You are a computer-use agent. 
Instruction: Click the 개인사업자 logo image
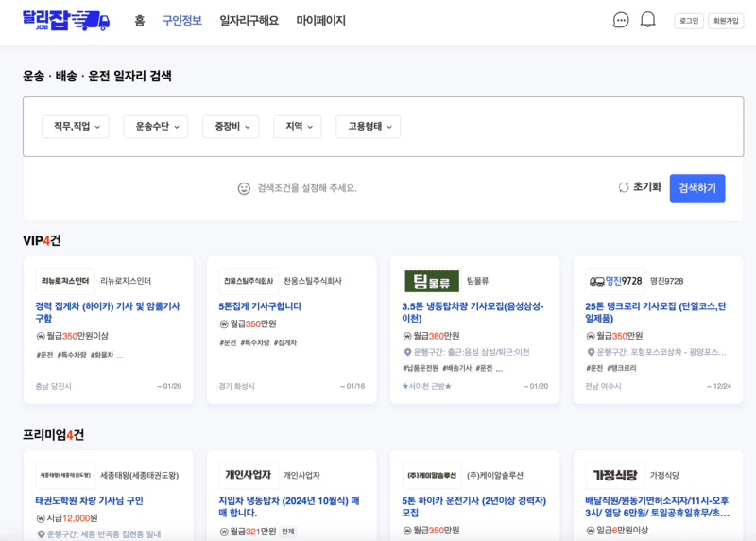click(x=249, y=476)
